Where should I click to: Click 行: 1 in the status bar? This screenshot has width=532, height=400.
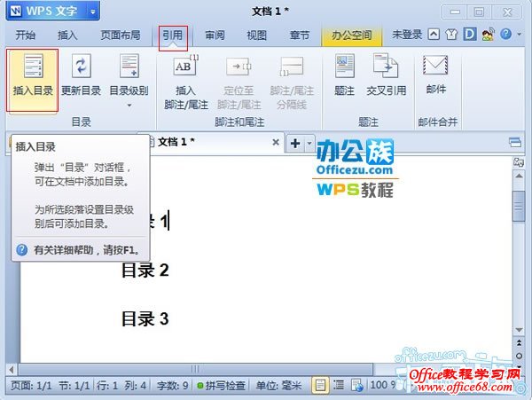(x=107, y=386)
